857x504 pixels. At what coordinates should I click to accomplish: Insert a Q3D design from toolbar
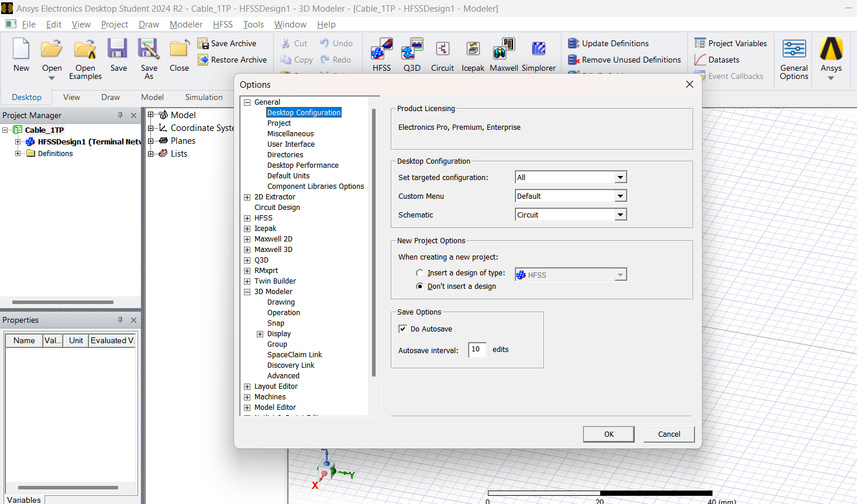(x=412, y=50)
